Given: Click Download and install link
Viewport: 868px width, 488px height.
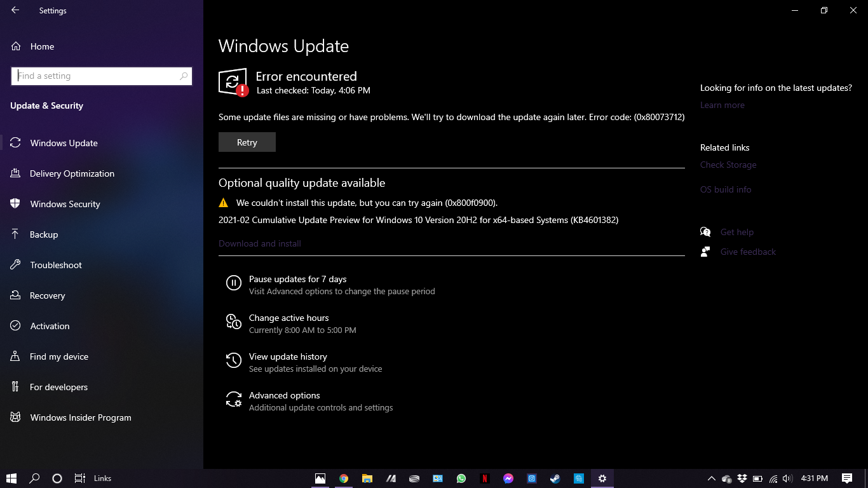Looking at the screenshot, I should (x=260, y=243).
